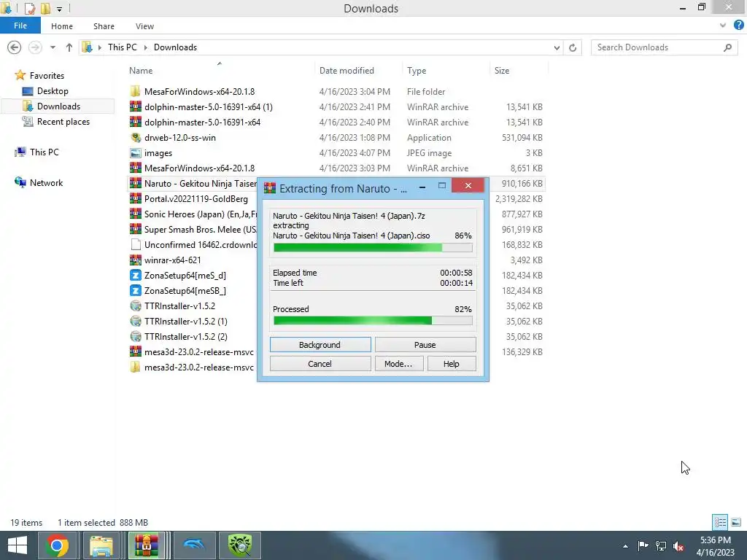Go up one folder level arrow
747x560 pixels.
[69, 47]
